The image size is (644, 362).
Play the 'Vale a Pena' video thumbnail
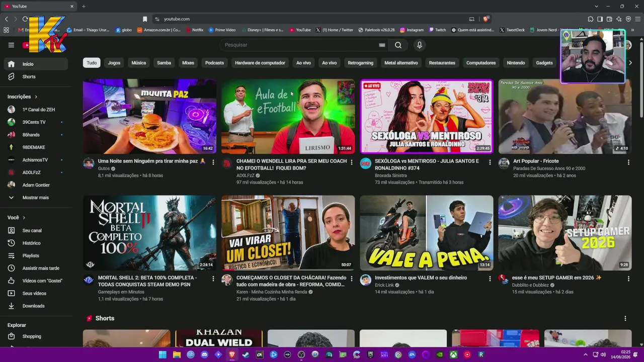click(x=426, y=233)
